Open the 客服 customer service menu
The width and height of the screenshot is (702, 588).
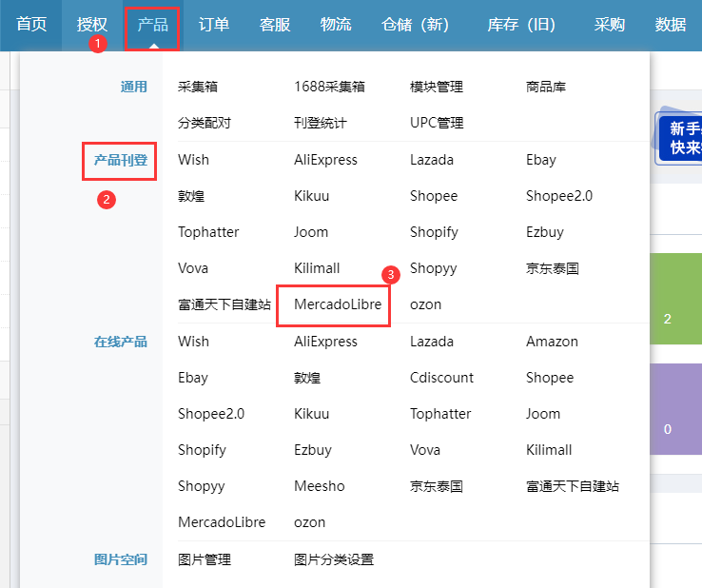point(275,24)
